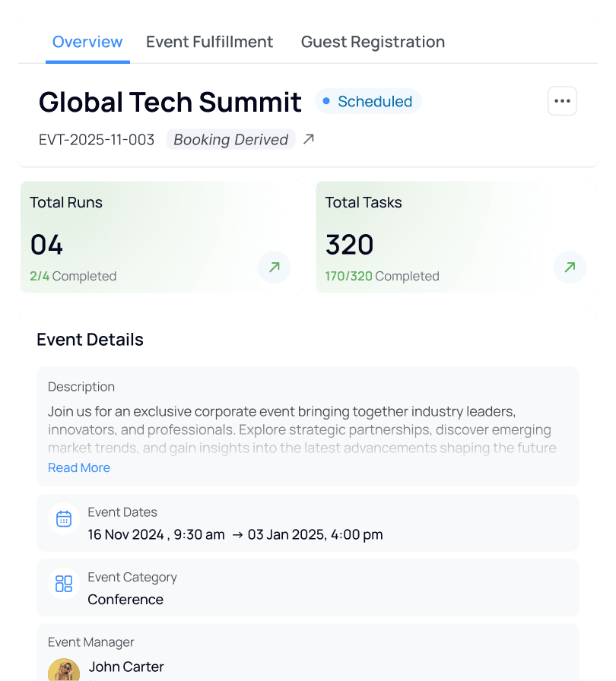
Task: Open the Guest Registration tab
Action: [x=373, y=42]
